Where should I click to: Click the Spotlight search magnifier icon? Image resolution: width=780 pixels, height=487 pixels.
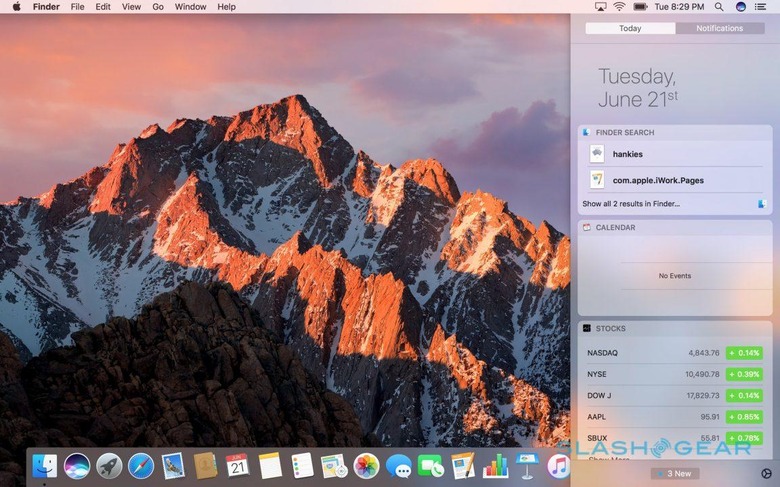click(x=720, y=7)
